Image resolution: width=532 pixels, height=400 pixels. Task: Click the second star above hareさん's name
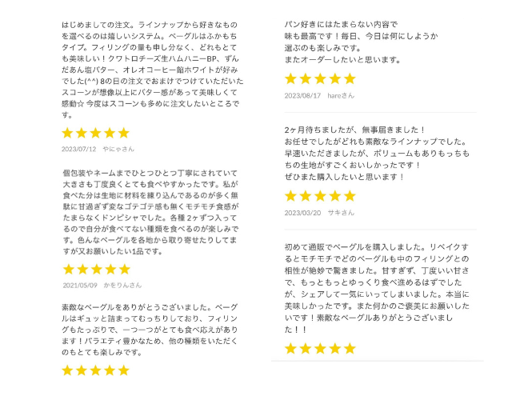(306, 78)
